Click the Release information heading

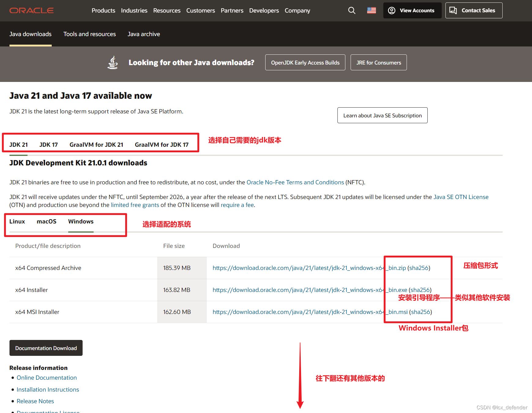click(x=39, y=368)
